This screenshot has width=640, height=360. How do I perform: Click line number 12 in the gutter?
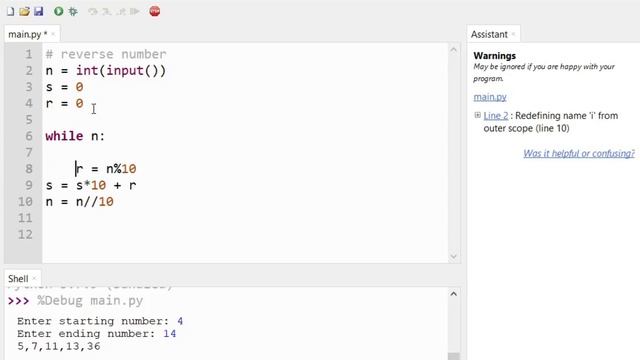25,235
